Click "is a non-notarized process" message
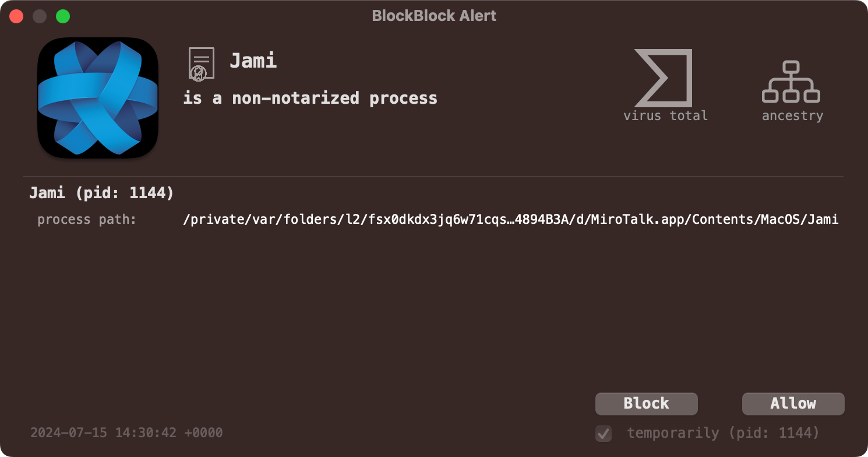This screenshot has height=457, width=868. 310,98
